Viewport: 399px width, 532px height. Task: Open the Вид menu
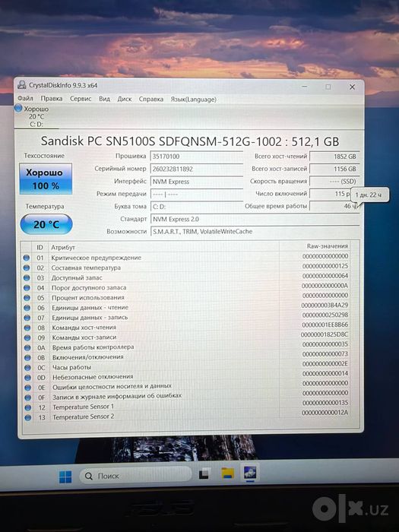(105, 99)
